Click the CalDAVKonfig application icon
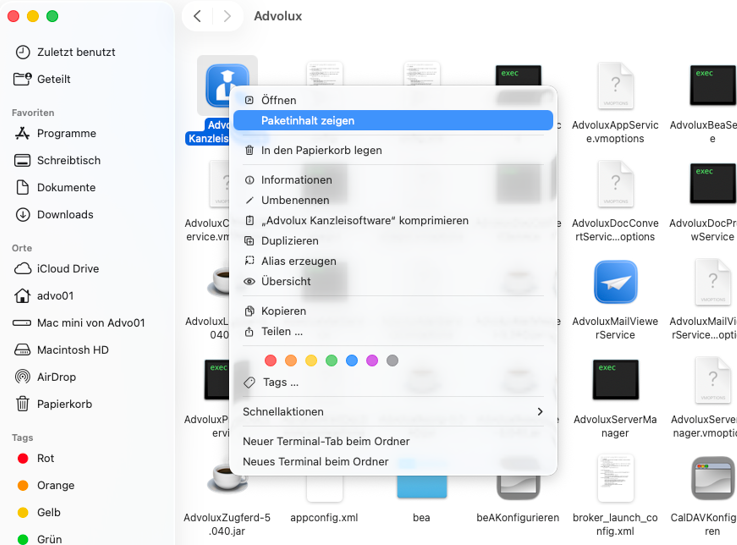This screenshot has height=545, width=737. tap(712, 479)
